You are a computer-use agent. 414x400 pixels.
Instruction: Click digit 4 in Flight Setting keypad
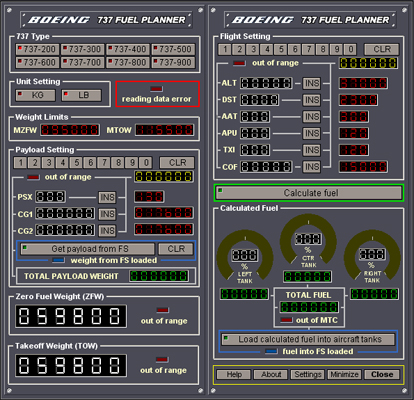267,49
